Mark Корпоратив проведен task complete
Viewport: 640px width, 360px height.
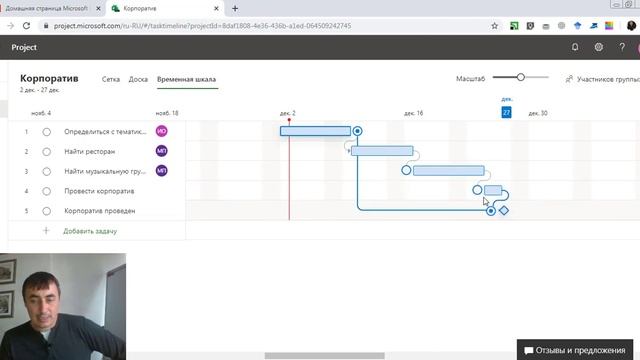click(47, 211)
